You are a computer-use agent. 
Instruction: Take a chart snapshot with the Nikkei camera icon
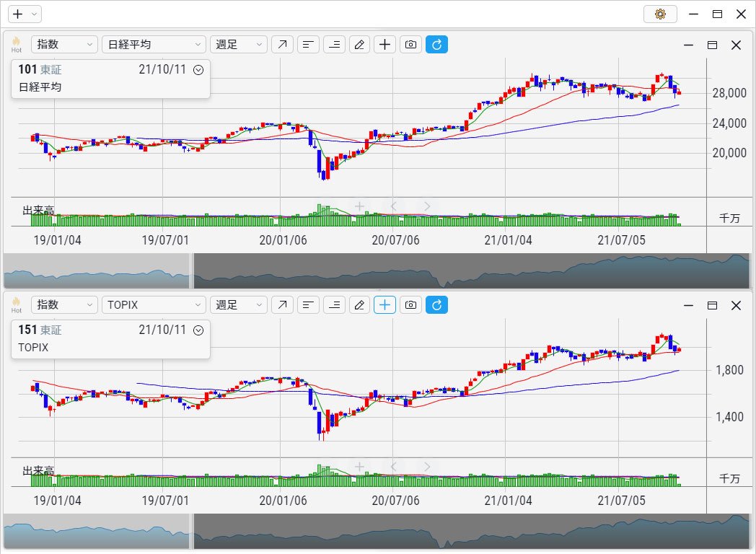click(x=410, y=44)
